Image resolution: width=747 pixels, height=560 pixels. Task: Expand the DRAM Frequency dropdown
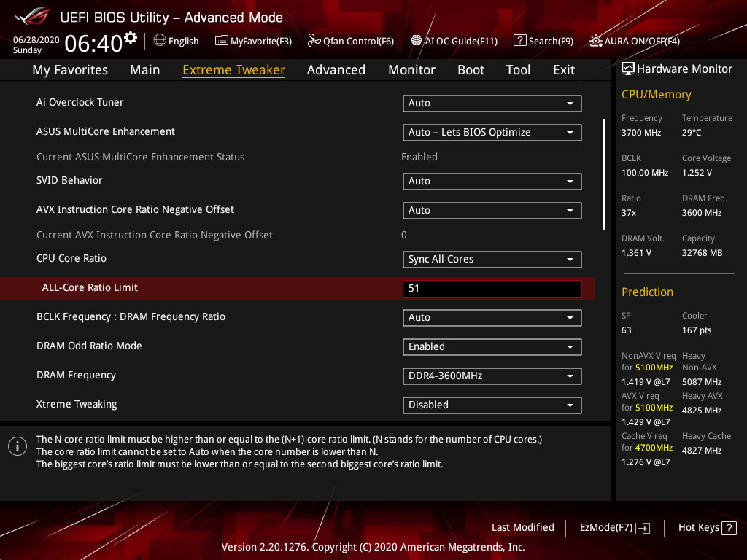point(492,376)
